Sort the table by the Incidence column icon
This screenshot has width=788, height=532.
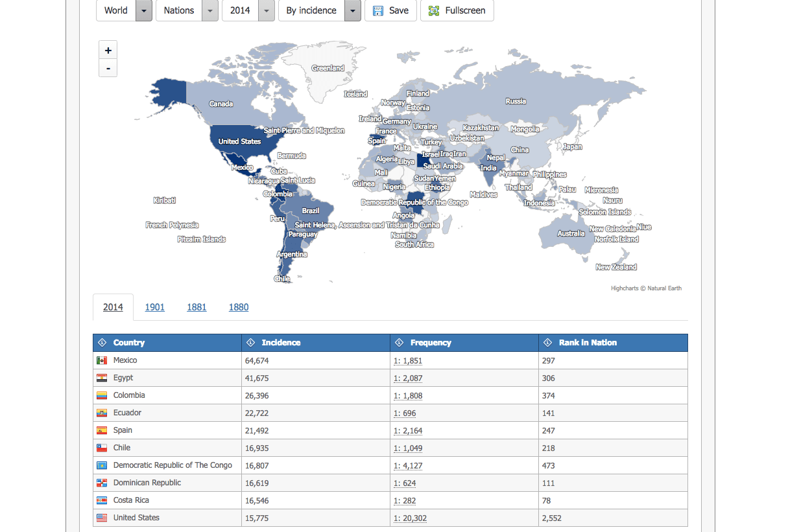250,342
